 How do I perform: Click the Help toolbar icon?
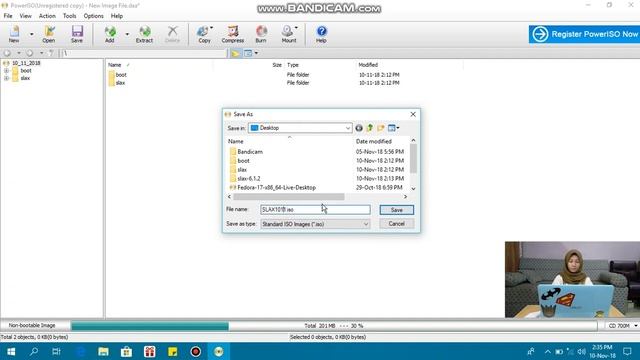point(321,34)
